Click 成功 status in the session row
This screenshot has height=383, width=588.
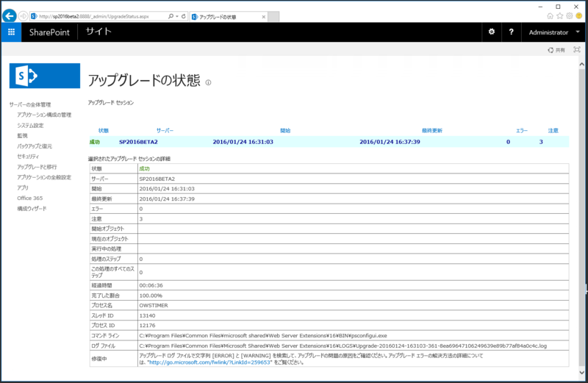pos(95,142)
